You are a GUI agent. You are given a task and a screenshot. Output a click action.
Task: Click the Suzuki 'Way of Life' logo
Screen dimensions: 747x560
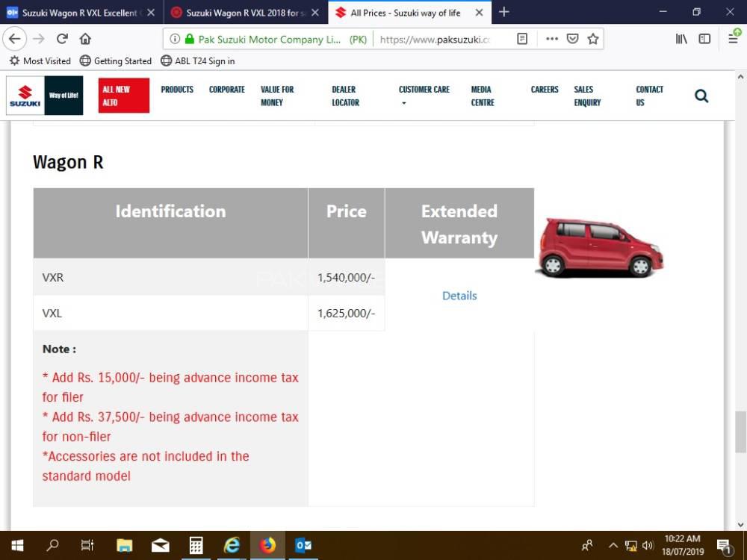point(44,95)
